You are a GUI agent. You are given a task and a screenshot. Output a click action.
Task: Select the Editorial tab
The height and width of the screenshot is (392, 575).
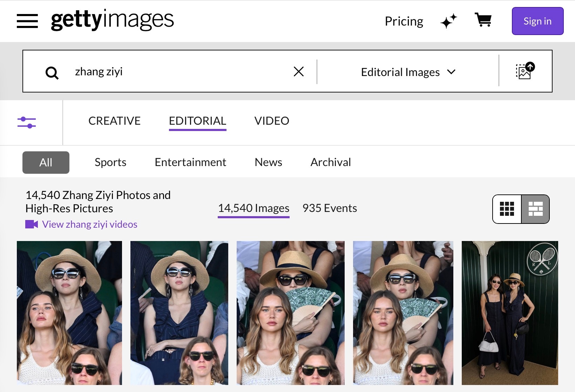coord(197,121)
